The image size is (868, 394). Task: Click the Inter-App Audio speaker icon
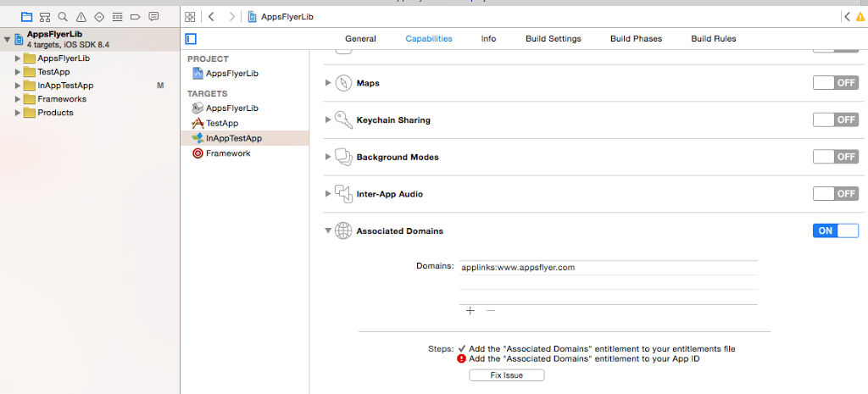click(344, 194)
